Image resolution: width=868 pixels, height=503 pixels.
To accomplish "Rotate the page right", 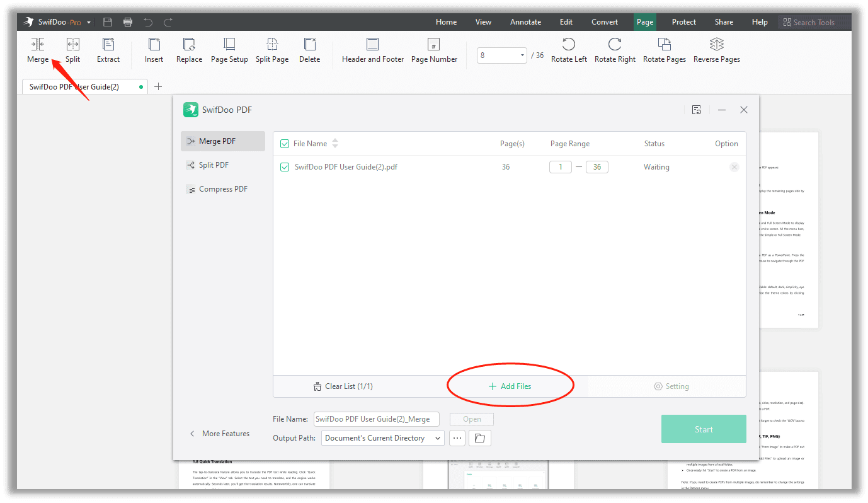I will click(x=615, y=50).
